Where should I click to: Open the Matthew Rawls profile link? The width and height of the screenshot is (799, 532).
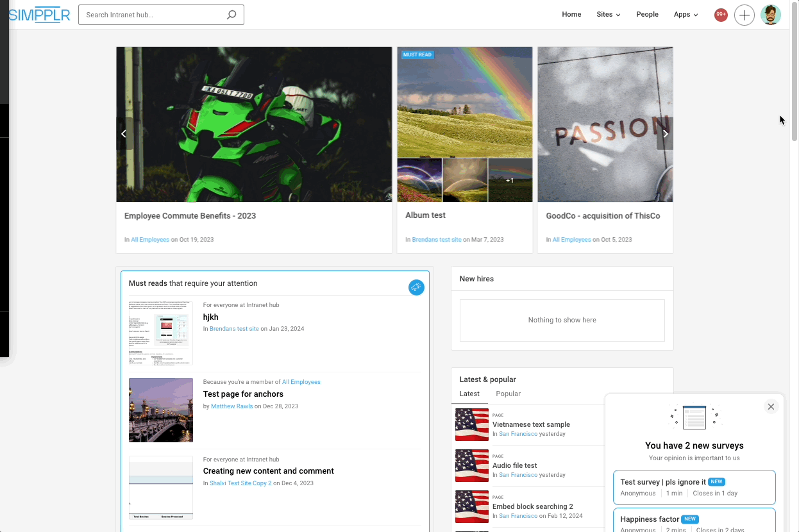tap(231, 406)
